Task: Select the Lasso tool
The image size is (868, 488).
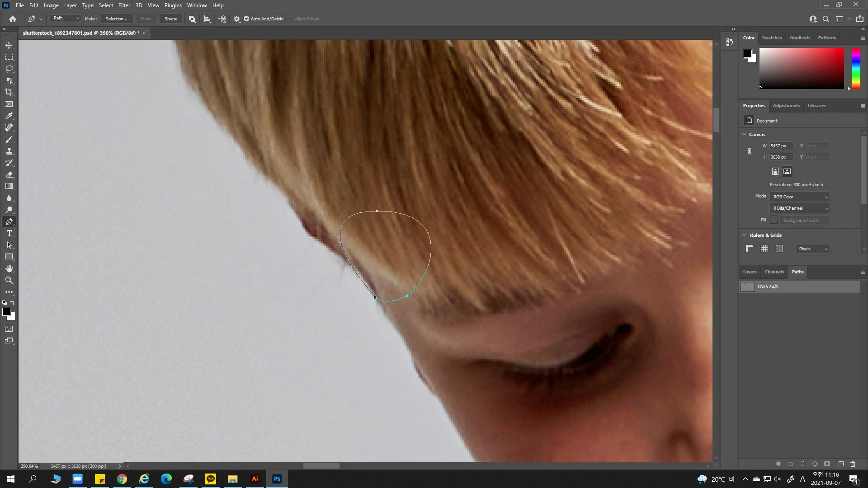Action: pyautogui.click(x=9, y=69)
